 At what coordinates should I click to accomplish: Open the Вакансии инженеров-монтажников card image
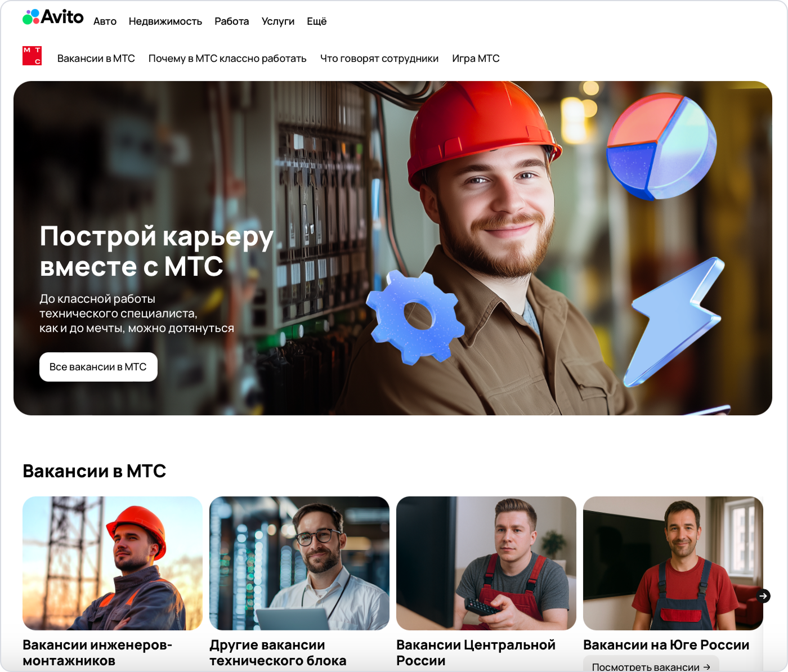point(113,563)
